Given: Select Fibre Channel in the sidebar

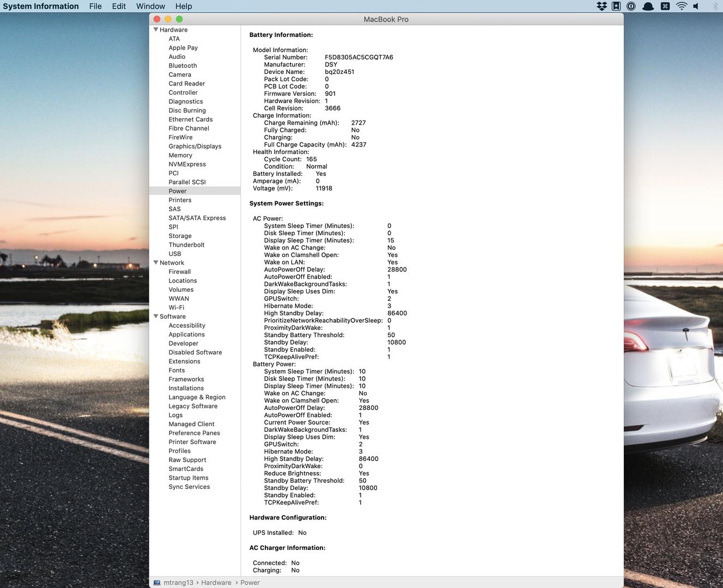Looking at the screenshot, I should click(189, 128).
